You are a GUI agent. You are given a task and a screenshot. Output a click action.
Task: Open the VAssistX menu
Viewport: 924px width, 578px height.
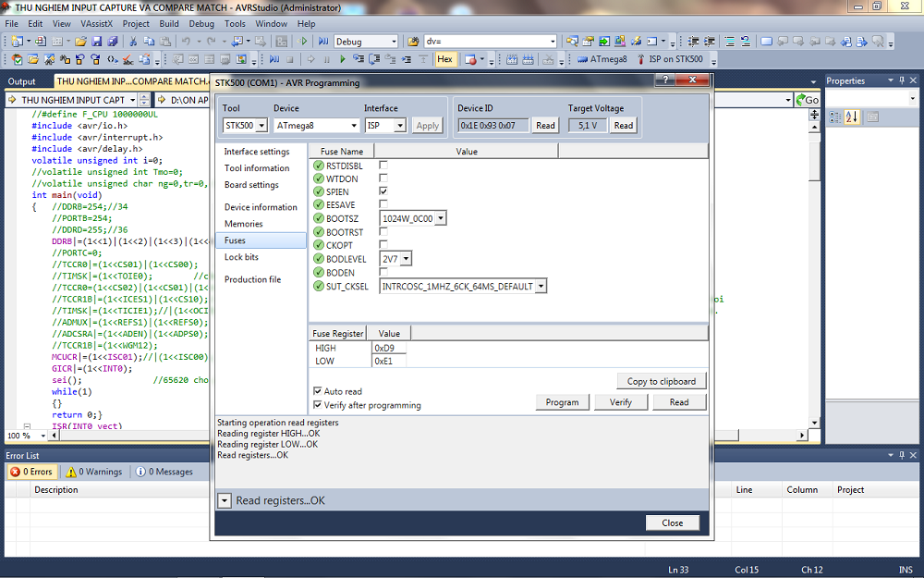[96, 24]
